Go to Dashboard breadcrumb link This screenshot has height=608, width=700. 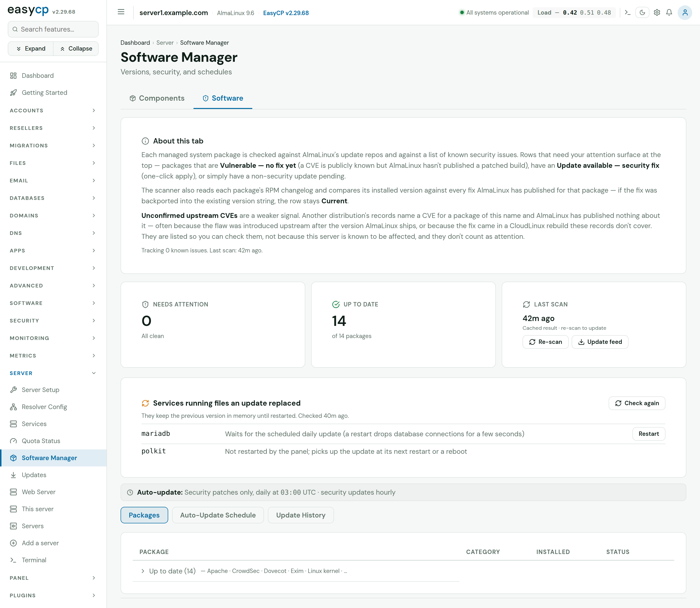point(135,43)
